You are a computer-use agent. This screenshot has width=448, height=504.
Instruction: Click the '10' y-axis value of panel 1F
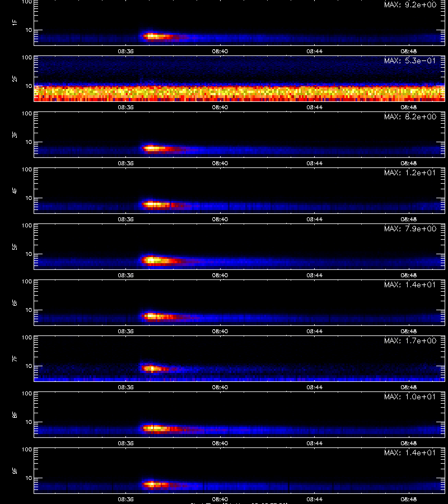tap(29, 30)
